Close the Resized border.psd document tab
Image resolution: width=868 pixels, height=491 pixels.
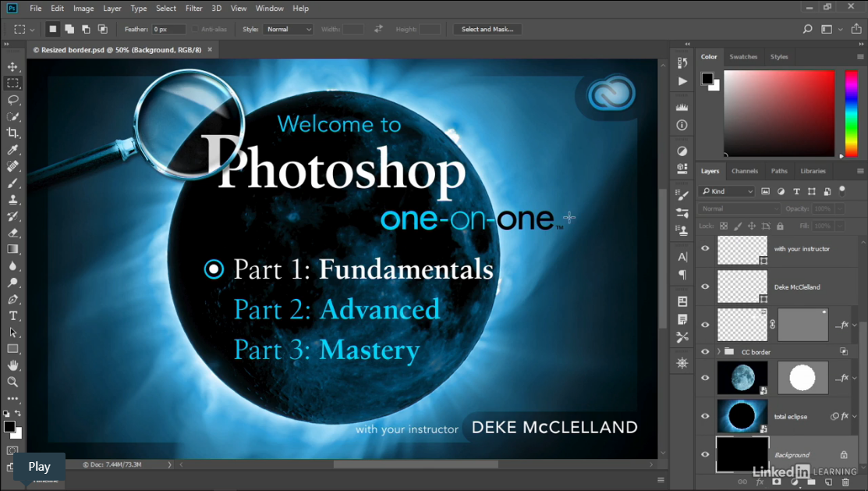[210, 49]
